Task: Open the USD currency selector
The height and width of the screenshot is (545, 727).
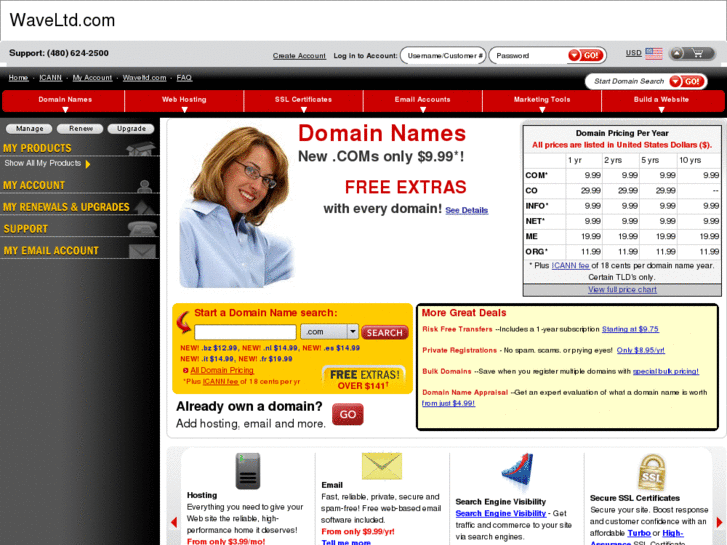Action: click(633, 53)
